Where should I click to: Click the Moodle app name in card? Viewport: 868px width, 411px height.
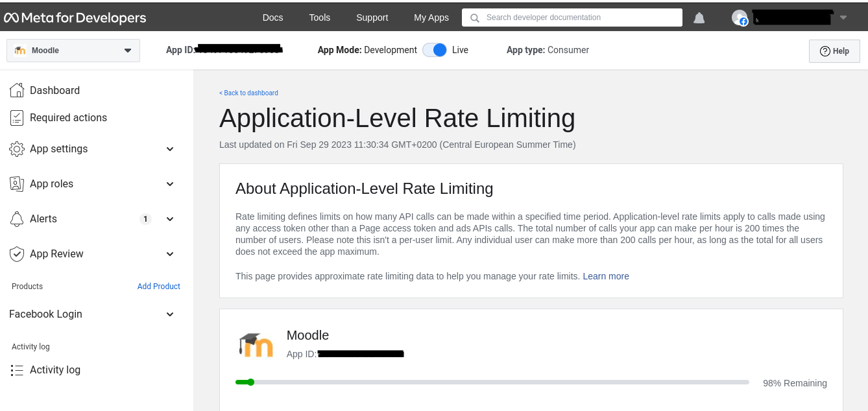tap(307, 335)
